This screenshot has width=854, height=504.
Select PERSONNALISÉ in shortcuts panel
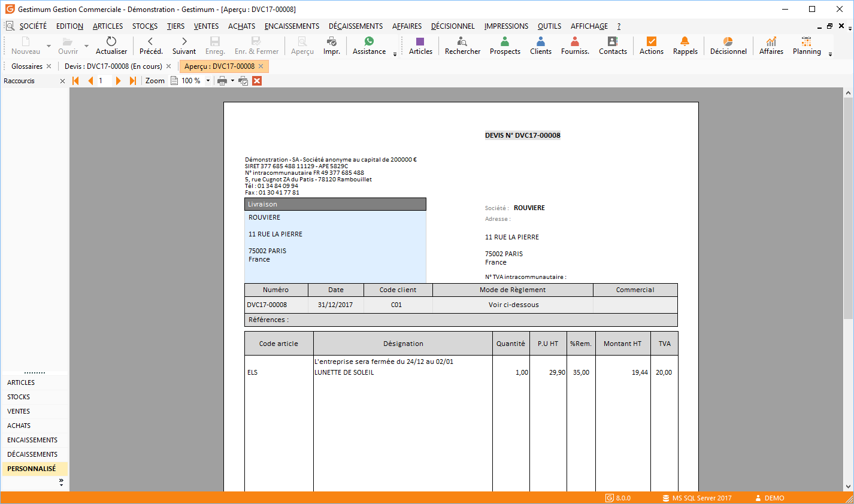34,469
